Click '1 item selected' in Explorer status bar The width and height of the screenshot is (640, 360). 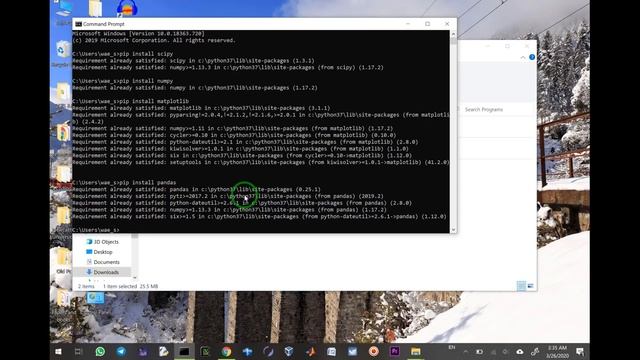(120, 287)
